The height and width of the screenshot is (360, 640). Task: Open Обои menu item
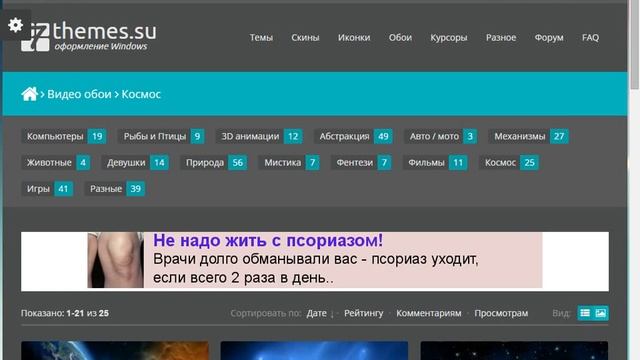coord(400,38)
